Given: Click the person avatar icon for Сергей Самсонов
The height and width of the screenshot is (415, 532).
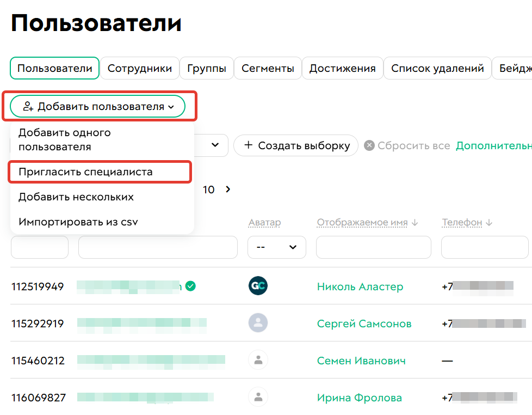Looking at the screenshot, I should pos(258,322).
